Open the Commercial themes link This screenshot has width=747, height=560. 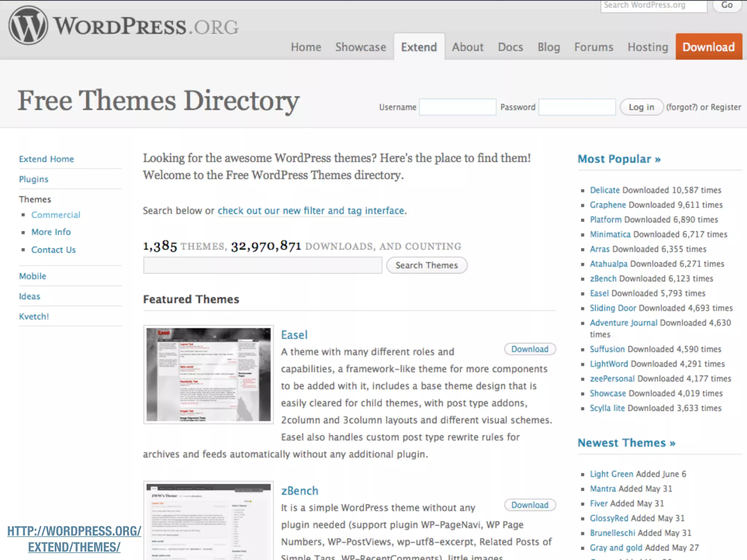coord(56,215)
